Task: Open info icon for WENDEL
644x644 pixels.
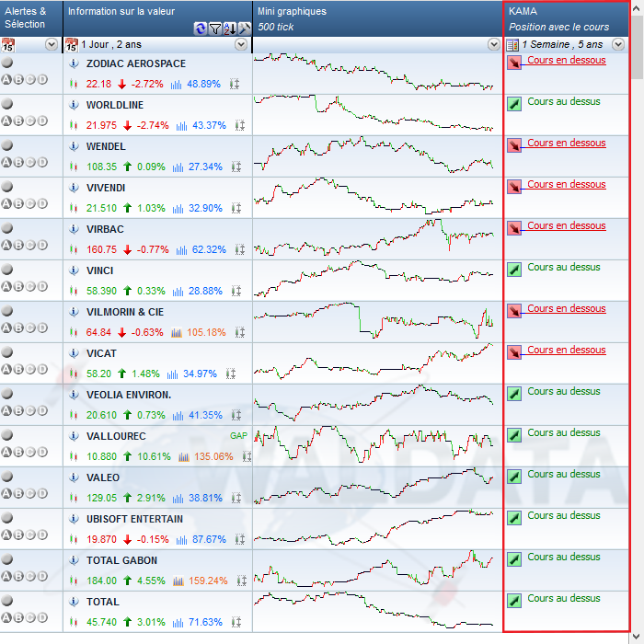Action: [x=74, y=146]
